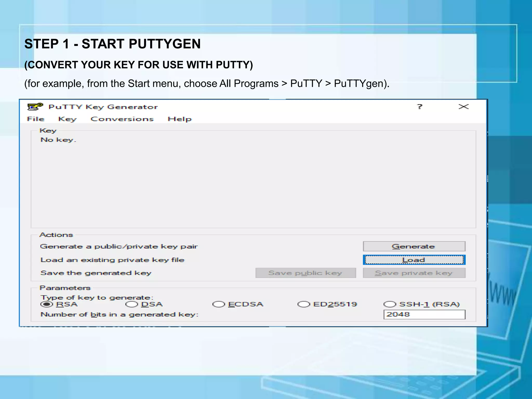Open the File menu

tap(36, 119)
